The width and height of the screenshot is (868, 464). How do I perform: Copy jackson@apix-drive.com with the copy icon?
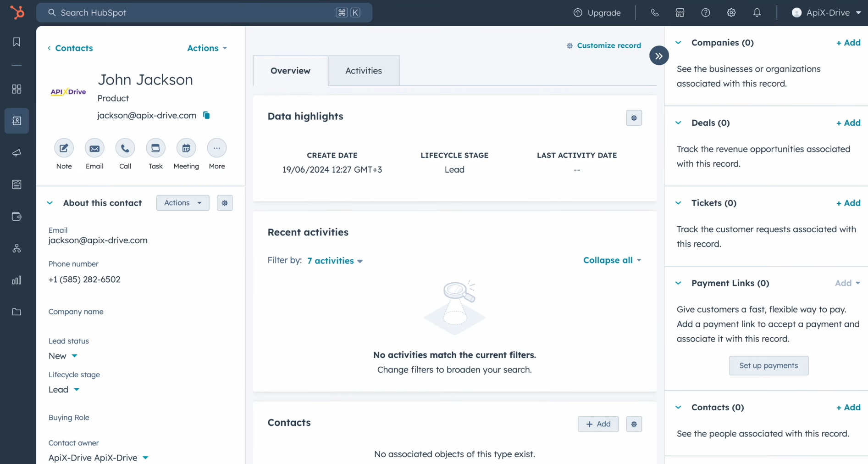click(206, 115)
